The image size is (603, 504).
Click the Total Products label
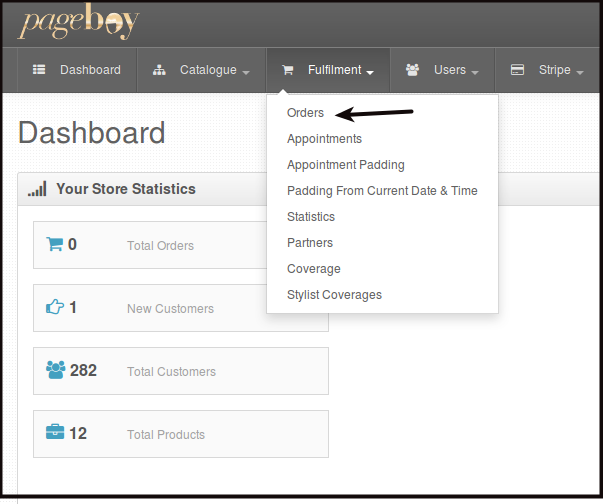coord(166,435)
